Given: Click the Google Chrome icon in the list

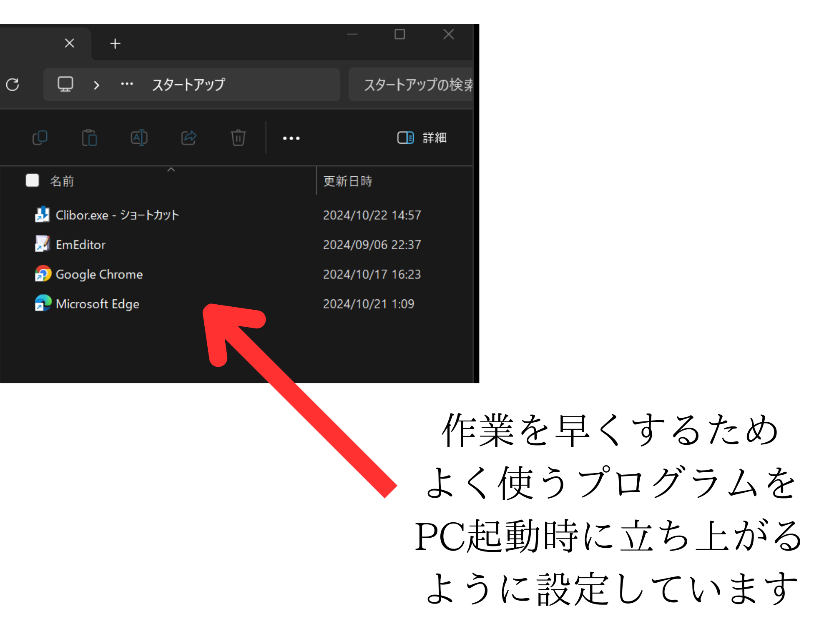Looking at the screenshot, I should (x=43, y=274).
